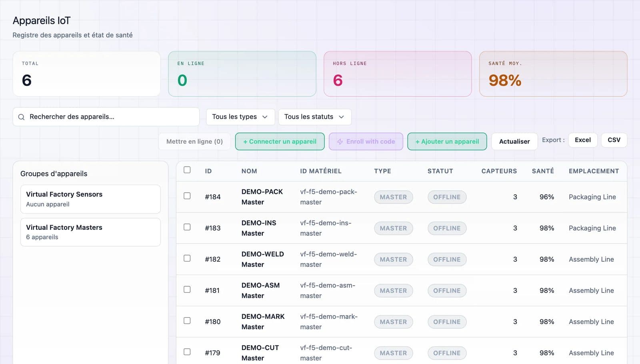
Task: Click the search magnifier icon
Action: [22, 117]
